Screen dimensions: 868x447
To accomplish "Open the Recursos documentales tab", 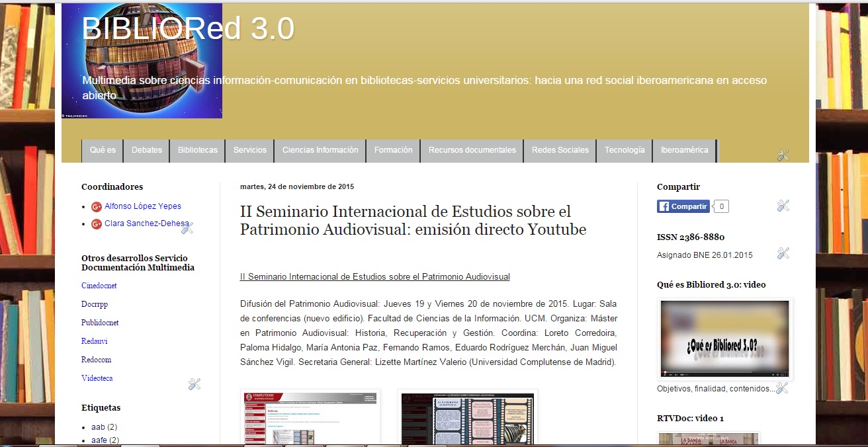I will click(472, 150).
